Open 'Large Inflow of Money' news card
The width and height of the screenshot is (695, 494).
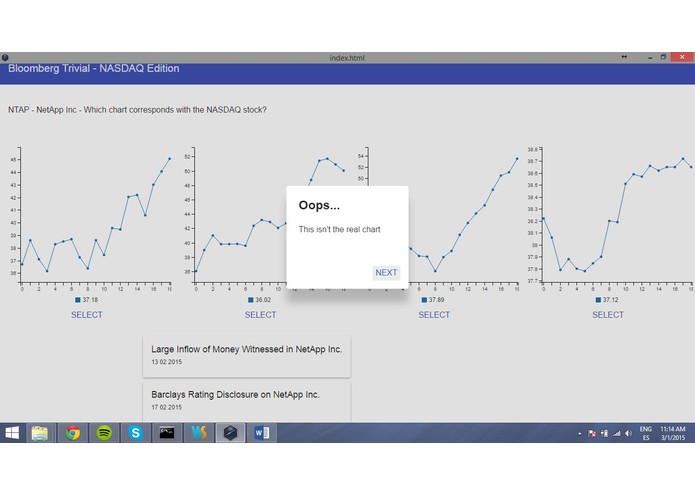246,357
